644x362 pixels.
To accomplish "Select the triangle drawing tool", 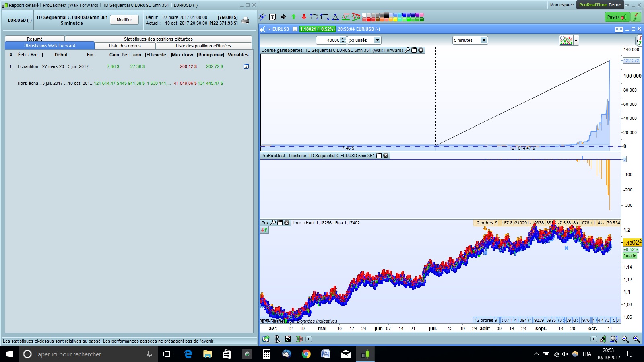I will tap(335, 17).
